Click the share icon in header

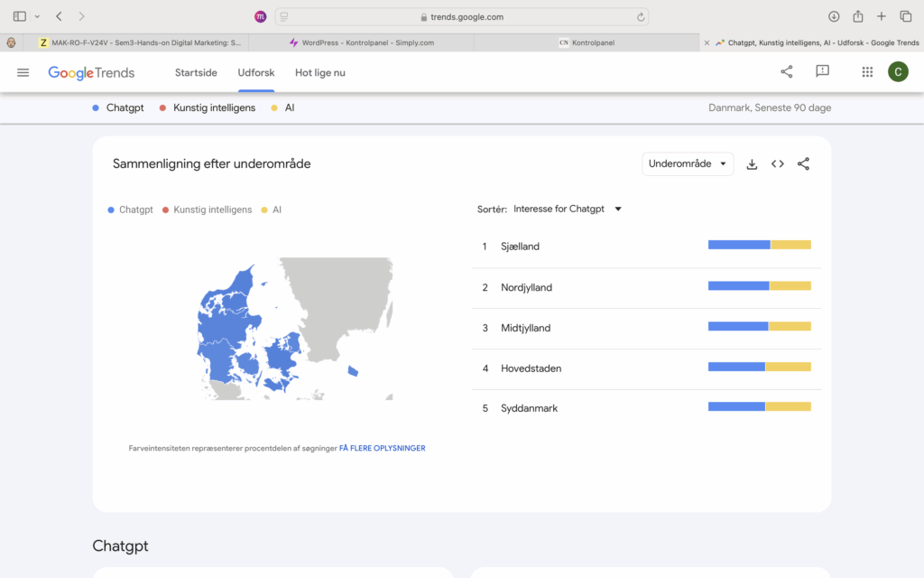[787, 72]
